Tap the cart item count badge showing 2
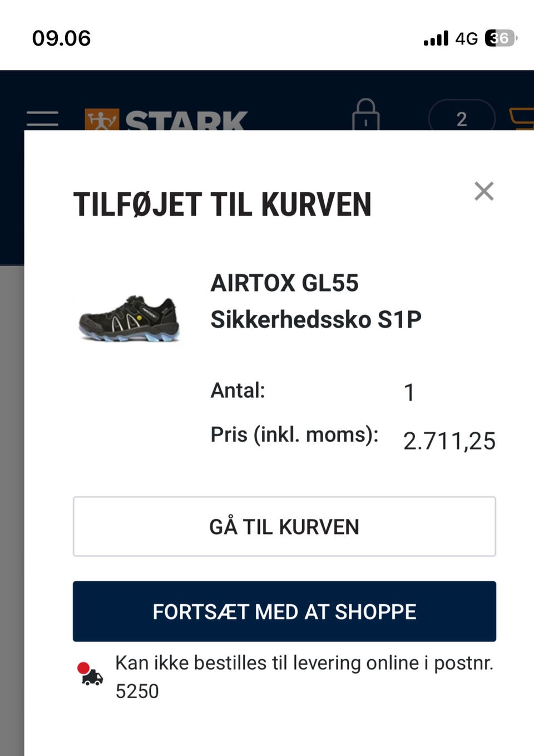The width and height of the screenshot is (534, 756). click(461, 118)
